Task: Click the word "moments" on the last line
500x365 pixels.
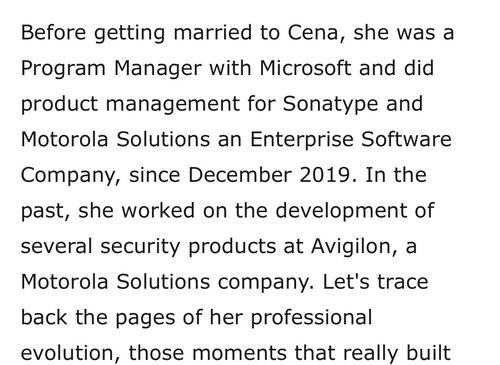Action: pos(239,353)
